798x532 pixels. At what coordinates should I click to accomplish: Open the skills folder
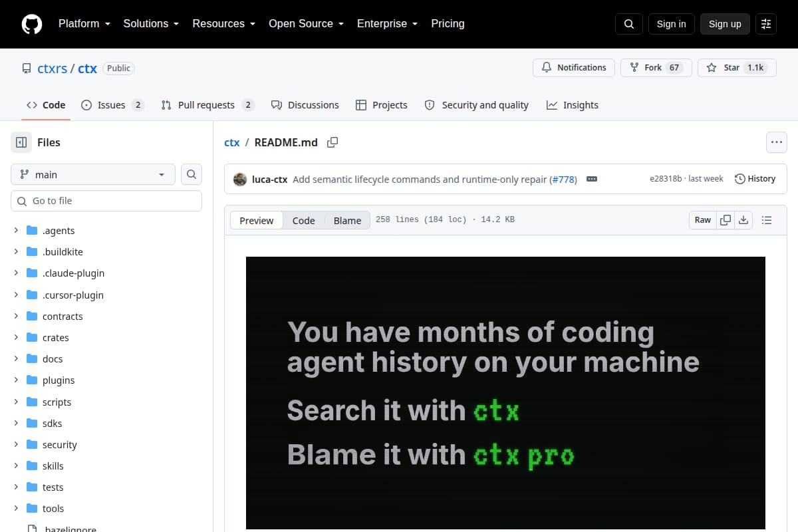pos(53,466)
